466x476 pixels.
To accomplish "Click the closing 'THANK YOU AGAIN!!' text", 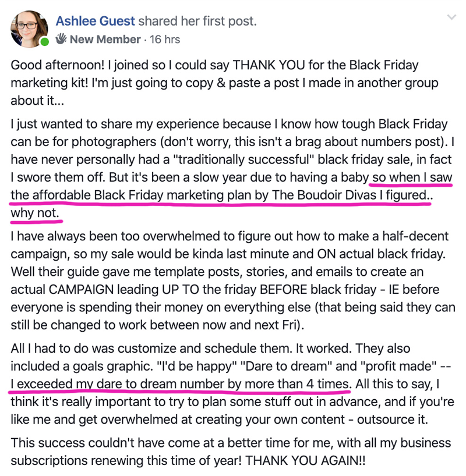I will 305,460.
